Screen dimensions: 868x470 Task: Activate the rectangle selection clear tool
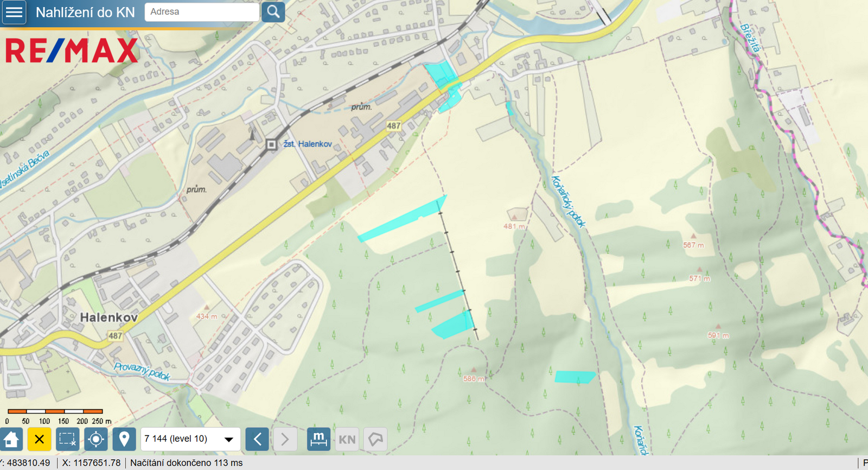[x=68, y=439]
